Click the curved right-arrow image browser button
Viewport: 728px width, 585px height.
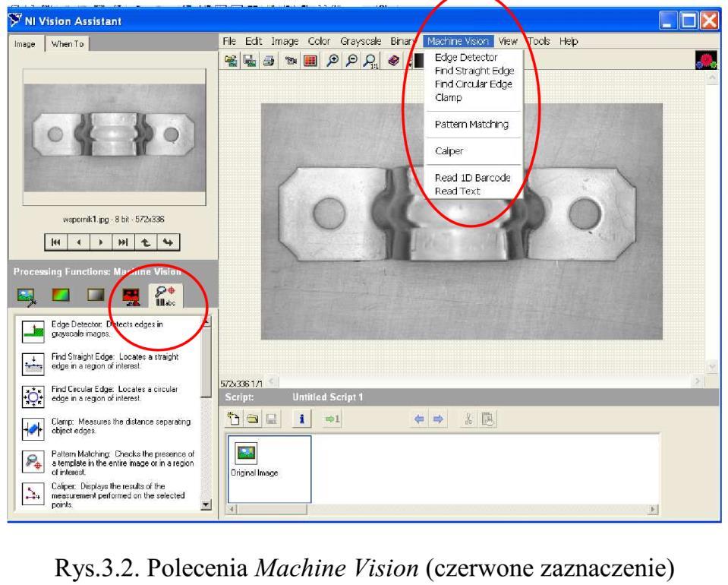[x=168, y=242]
